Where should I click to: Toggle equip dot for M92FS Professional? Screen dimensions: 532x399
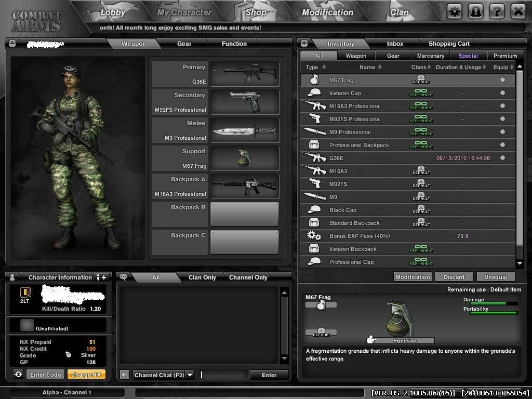502,119
